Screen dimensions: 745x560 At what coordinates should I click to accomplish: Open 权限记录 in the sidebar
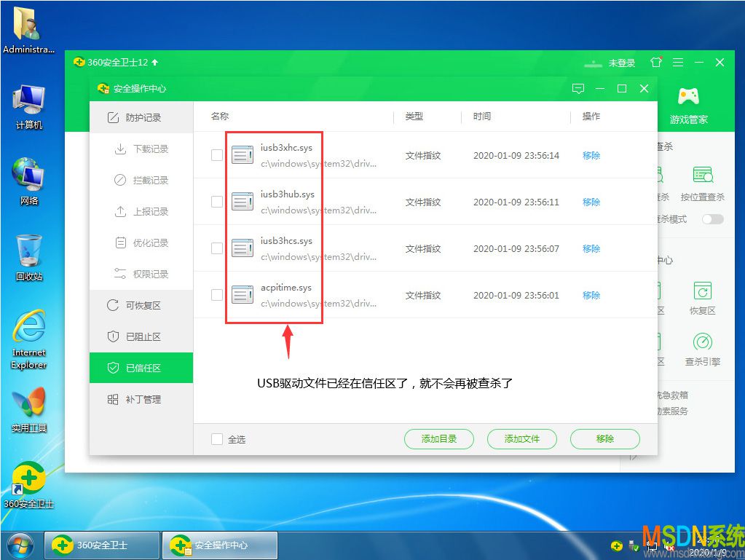[141, 274]
